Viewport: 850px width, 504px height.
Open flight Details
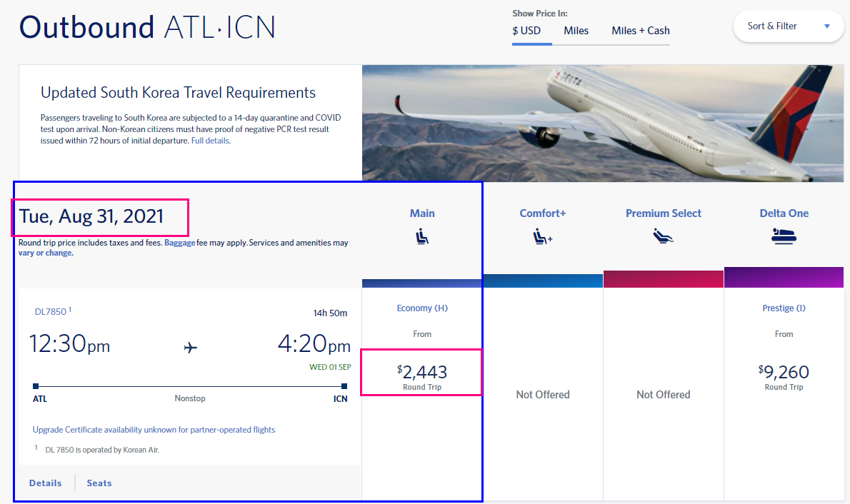coord(45,483)
